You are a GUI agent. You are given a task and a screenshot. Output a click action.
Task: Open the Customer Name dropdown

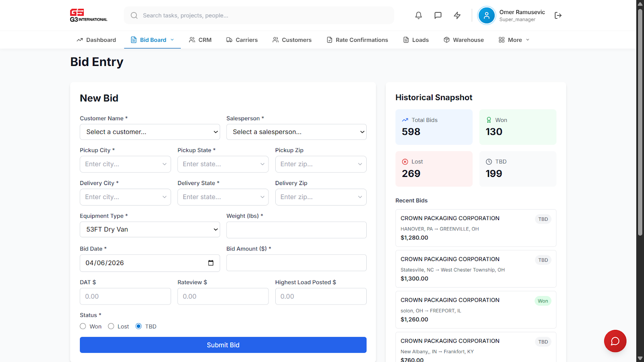click(150, 132)
